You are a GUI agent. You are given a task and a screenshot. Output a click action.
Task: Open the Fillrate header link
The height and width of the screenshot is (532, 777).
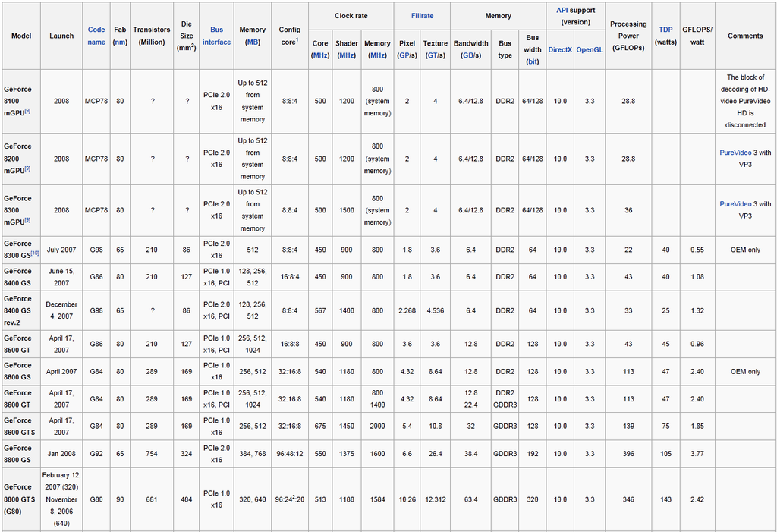coord(422,16)
